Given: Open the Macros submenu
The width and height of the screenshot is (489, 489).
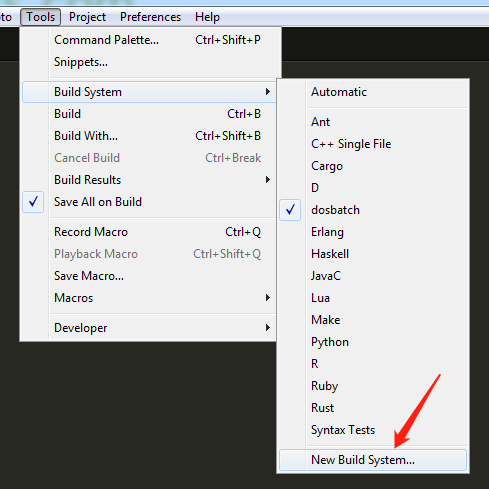Looking at the screenshot, I should 149,298.
